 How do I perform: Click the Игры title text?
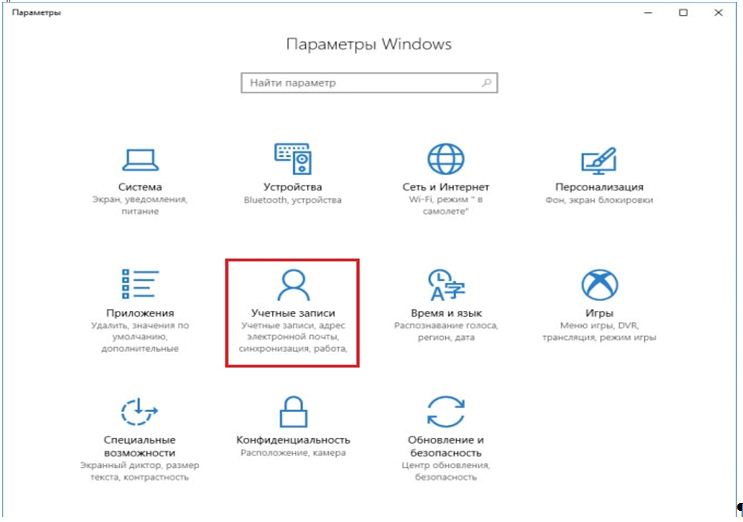pos(599,313)
